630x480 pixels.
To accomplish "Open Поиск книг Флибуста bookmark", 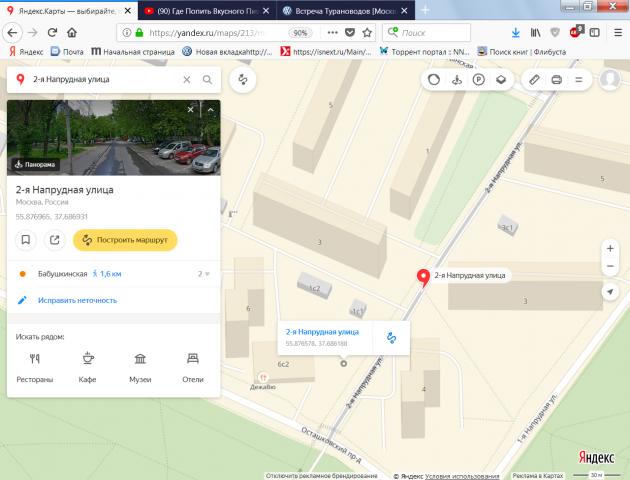I will tap(522, 52).
